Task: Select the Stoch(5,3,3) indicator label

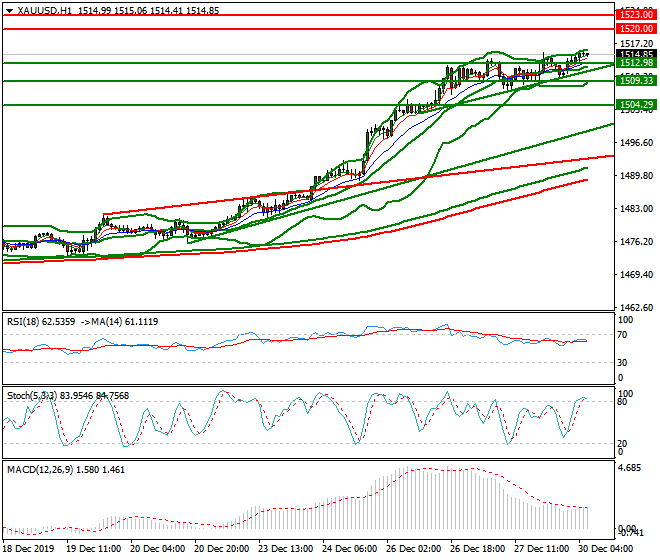Action: tap(68, 396)
